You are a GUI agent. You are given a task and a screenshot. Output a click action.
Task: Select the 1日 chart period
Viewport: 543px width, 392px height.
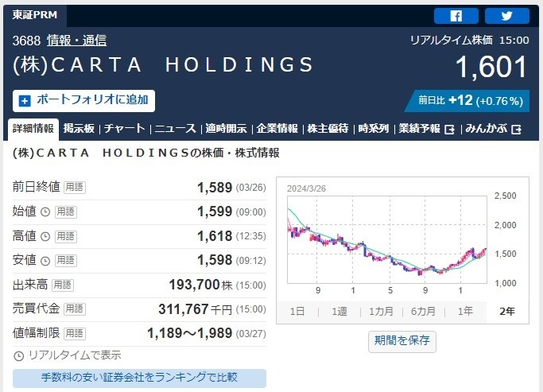tap(297, 312)
